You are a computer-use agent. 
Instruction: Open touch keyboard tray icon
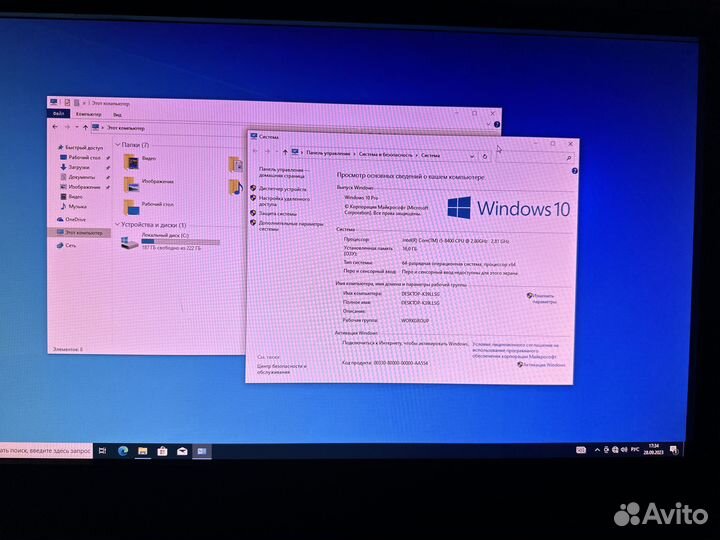coord(581,450)
